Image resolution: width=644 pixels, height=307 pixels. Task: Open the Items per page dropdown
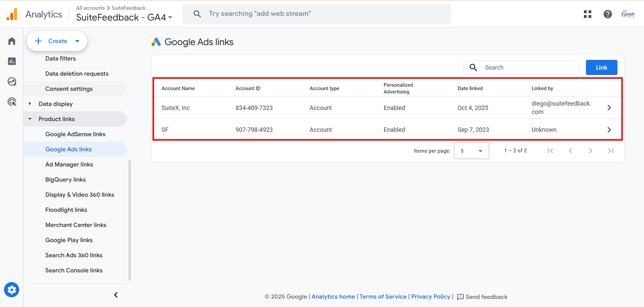click(x=471, y=151)
